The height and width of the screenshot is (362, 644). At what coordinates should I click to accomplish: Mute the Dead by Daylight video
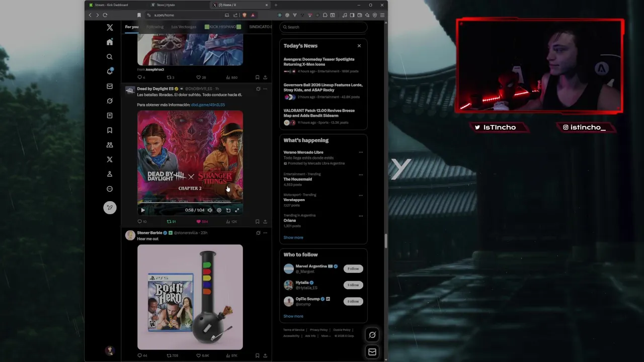tap(210, 210)
